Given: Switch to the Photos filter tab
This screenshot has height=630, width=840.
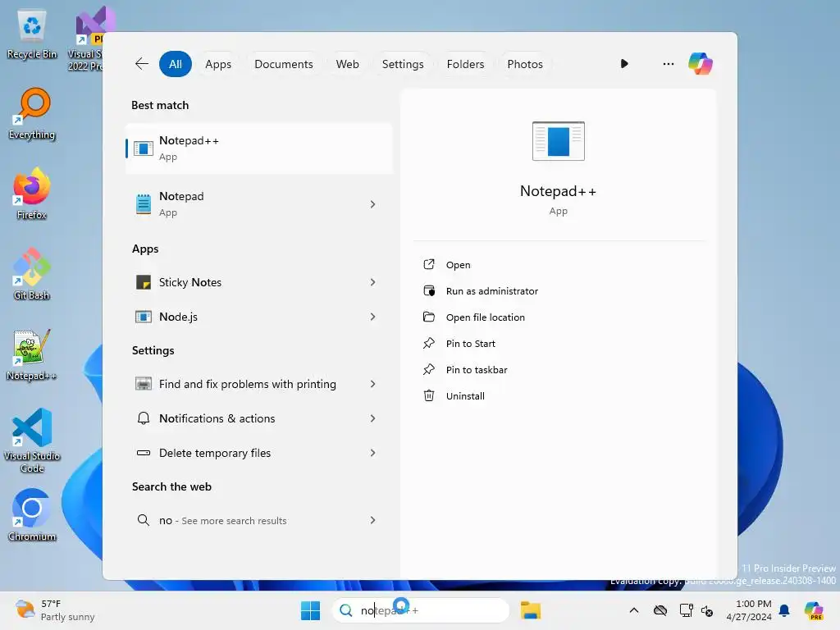Looking at the screenshot, I should (x=524, y=64).
